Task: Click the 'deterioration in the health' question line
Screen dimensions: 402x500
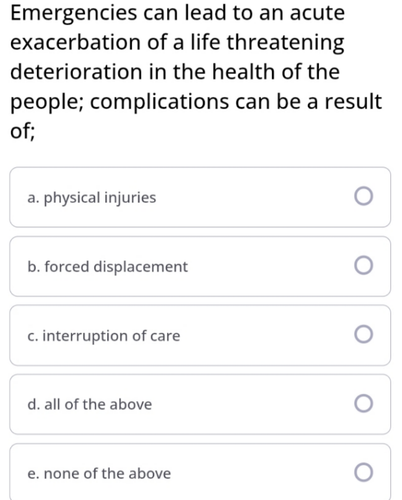Action: [x=175, y=72]
